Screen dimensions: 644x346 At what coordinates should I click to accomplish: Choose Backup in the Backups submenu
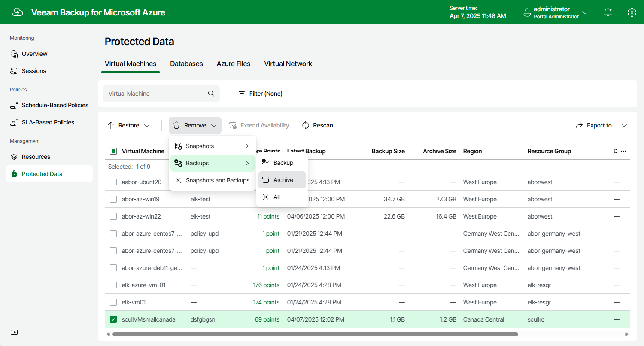coord(282,163)
